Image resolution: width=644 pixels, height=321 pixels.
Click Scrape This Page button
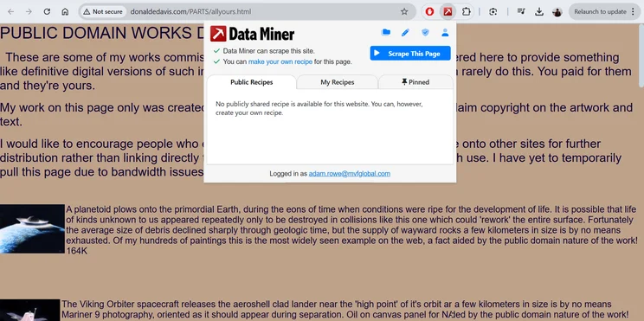click(410, 54)
